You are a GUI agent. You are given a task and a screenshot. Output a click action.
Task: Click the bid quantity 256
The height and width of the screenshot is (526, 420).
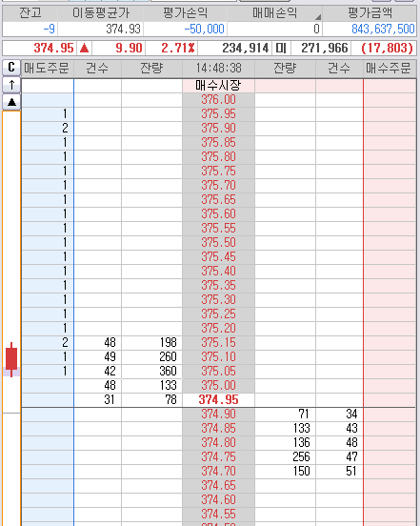click(x=301, y=456)
